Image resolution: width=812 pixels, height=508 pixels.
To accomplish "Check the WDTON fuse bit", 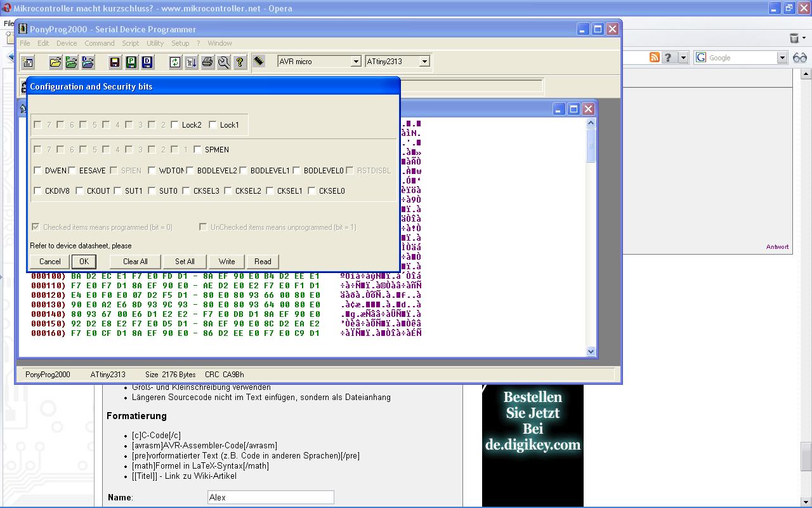I will (x=152, y=171).
